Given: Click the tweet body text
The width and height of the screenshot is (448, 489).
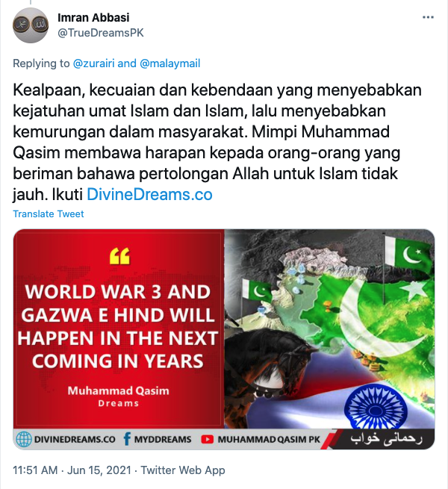Looking at the screenshot, I should coord(217,142).
